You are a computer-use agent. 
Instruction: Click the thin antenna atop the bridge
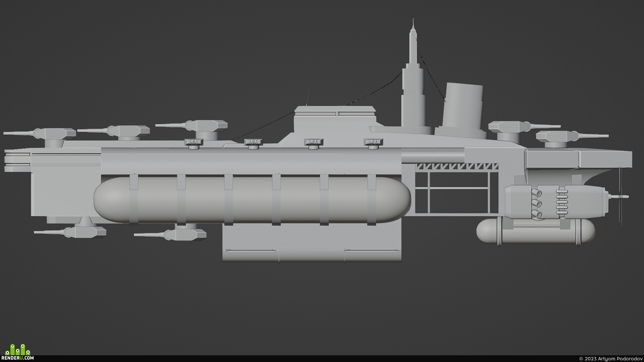click(x=308, y=96)
